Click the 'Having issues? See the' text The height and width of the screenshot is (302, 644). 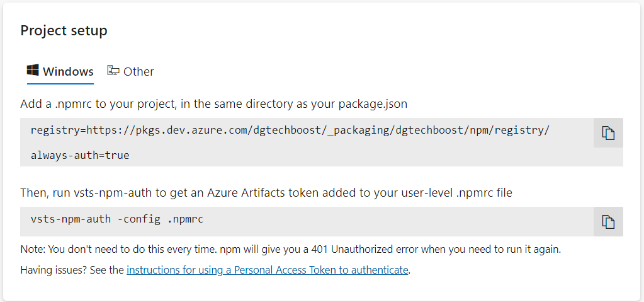coord(72,270)
